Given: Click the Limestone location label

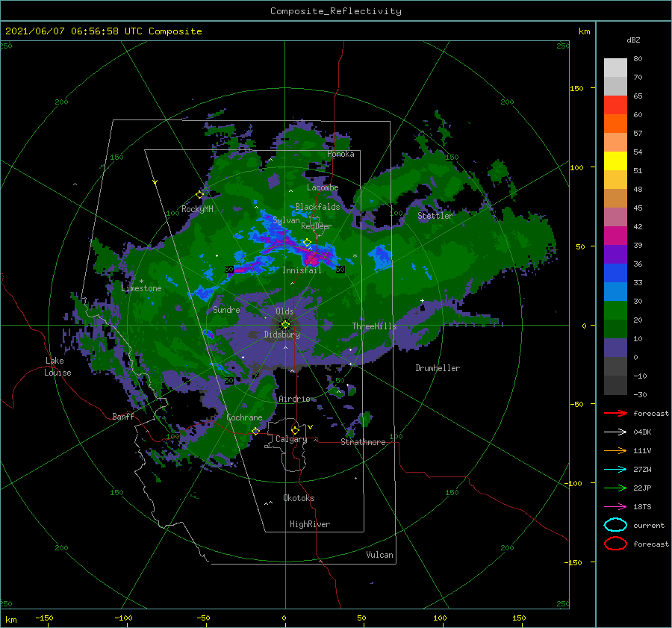Looking at the screenshot, I should tap(141, 288).
